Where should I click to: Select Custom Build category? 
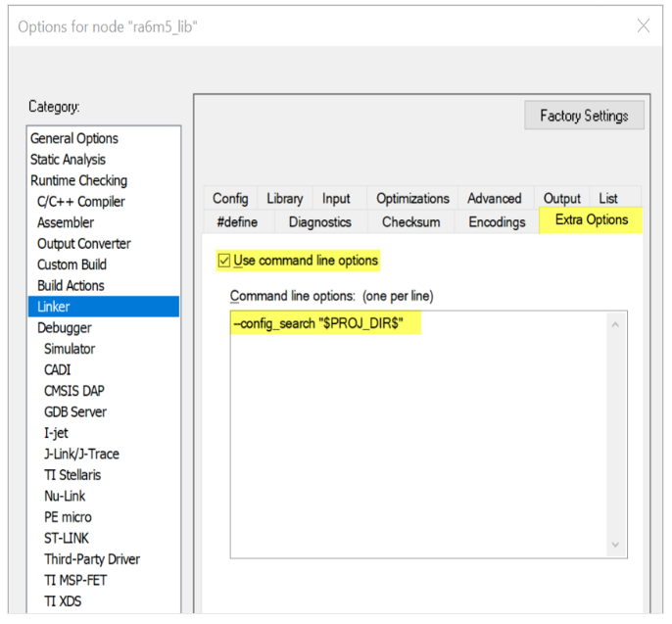pyautogui.click(x=72, y=264)
